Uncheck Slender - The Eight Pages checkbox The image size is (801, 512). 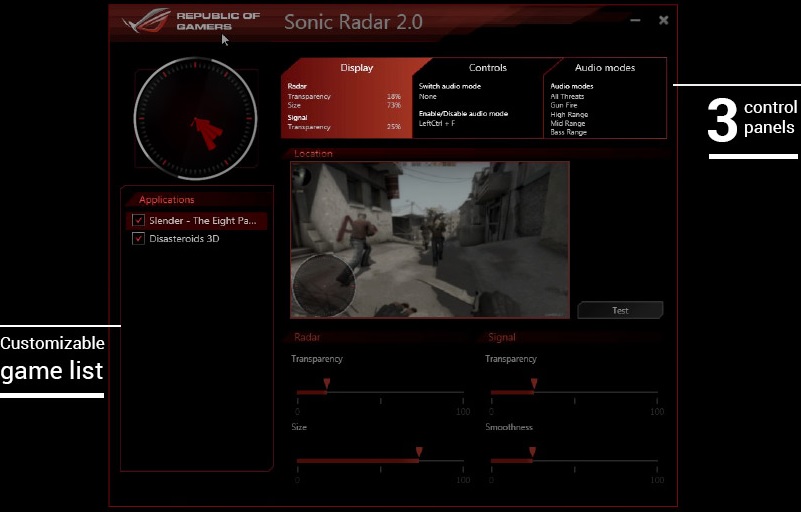138,220
